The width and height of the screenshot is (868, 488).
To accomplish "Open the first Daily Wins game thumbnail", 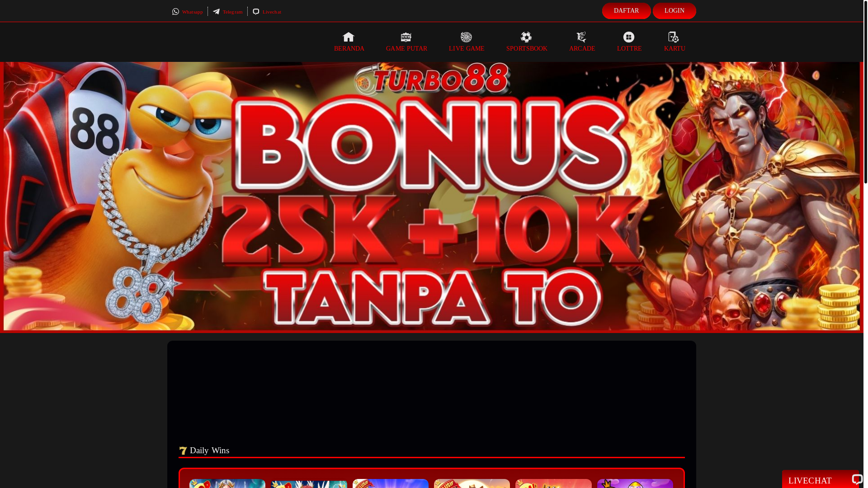I will point(227,483).
